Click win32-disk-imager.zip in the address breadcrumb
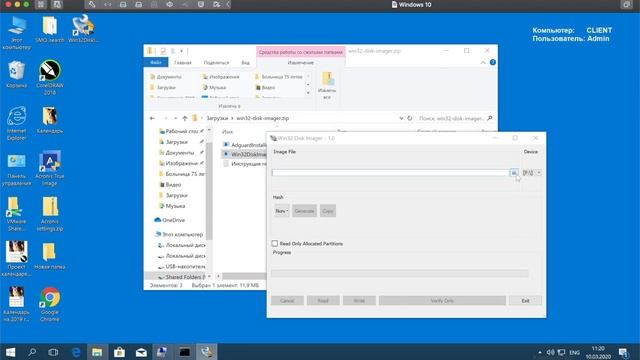640x360 pixels. (262, 118)
